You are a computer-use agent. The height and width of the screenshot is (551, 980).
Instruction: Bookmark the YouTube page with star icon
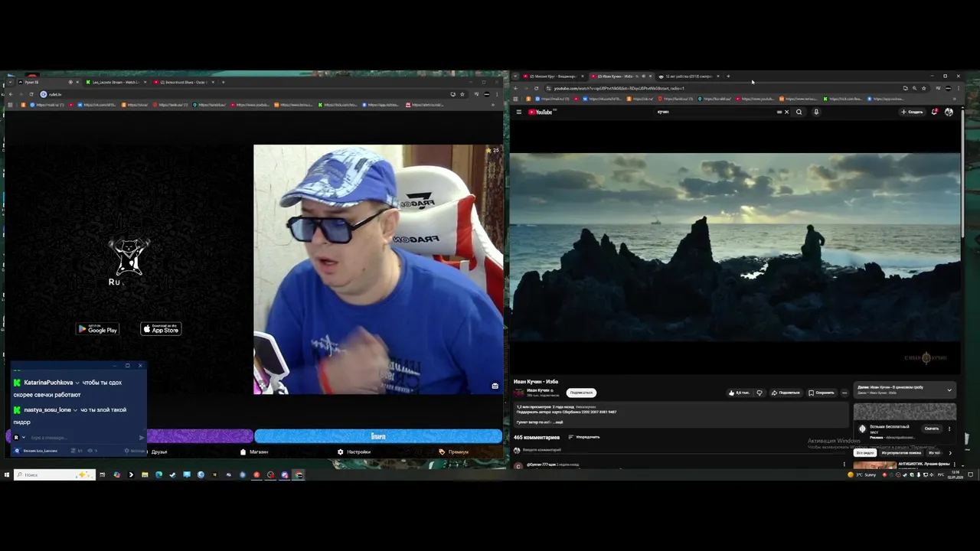[x=923, y=88]
